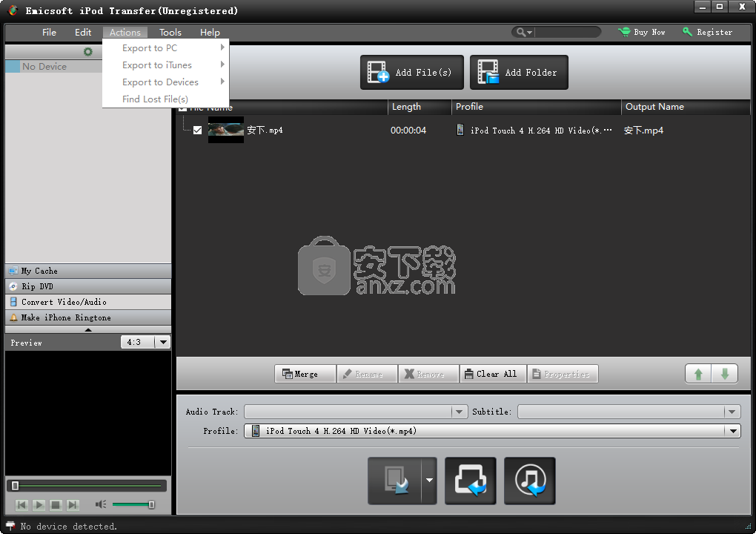756x534 pixels.
Task: Click the Clear All button
Action: [x=493, y=374]
